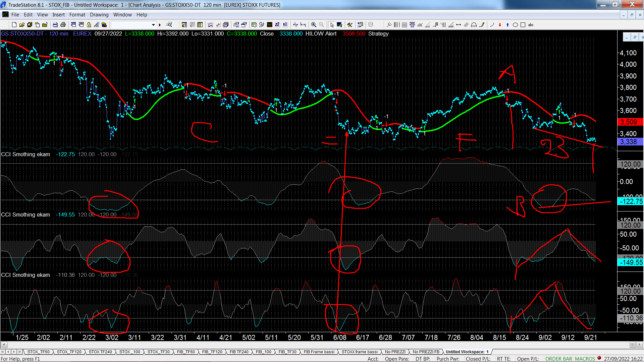Switch to the STOX_TF60 workspace tab
This screenshot has height=362, width=644.
click(38, 352)
